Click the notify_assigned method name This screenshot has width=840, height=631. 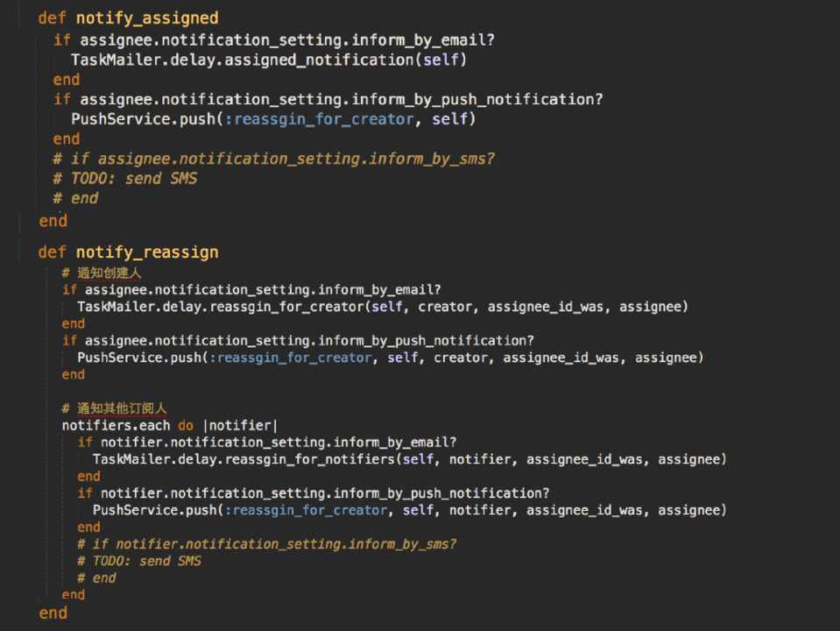click(x=147, y=18)
